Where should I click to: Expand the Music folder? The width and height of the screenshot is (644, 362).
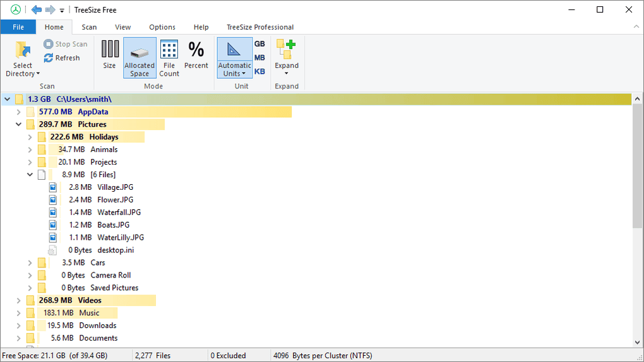tap(18, 313)
